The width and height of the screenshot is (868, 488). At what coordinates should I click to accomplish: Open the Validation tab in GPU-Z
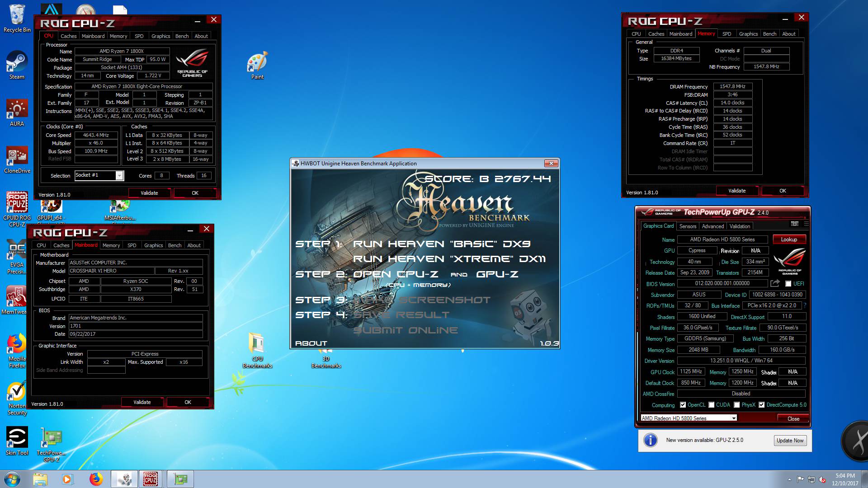740,226
